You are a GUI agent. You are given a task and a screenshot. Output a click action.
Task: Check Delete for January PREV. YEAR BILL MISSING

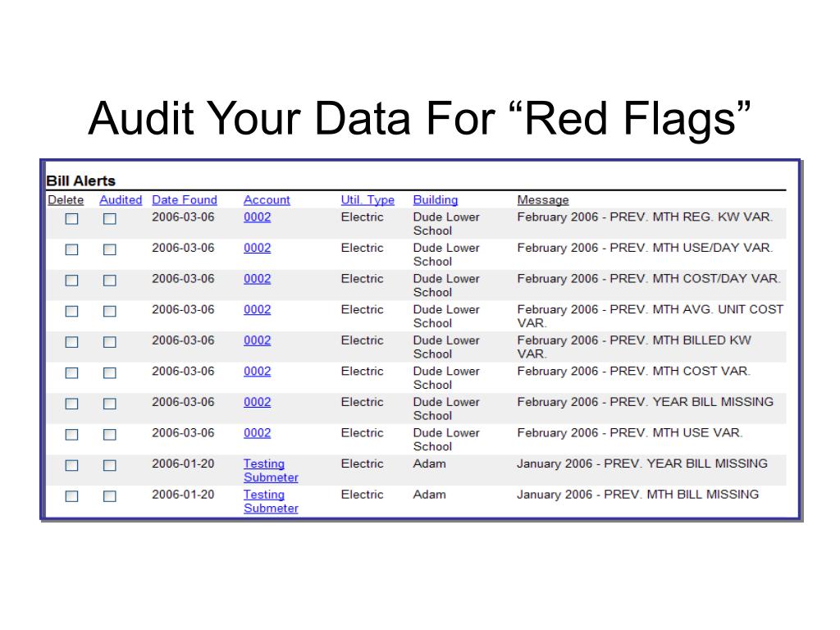71,466
